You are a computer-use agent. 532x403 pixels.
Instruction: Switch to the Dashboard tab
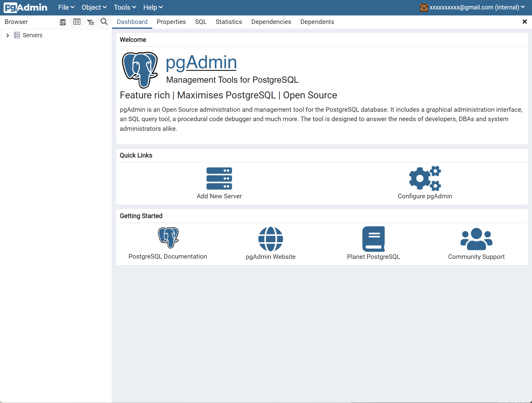click(132, 22)
